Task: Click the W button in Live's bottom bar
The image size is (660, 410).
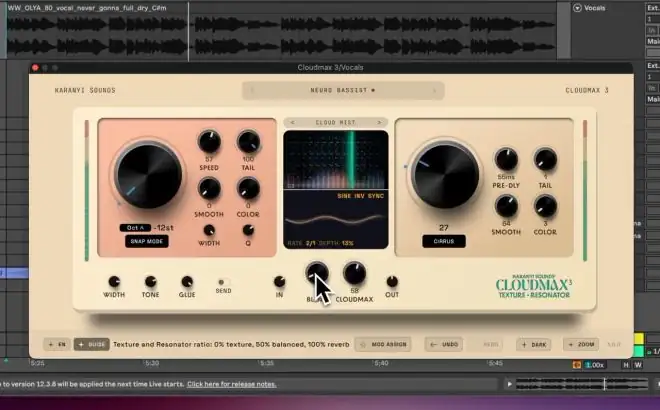Action: tap(638, 365)
